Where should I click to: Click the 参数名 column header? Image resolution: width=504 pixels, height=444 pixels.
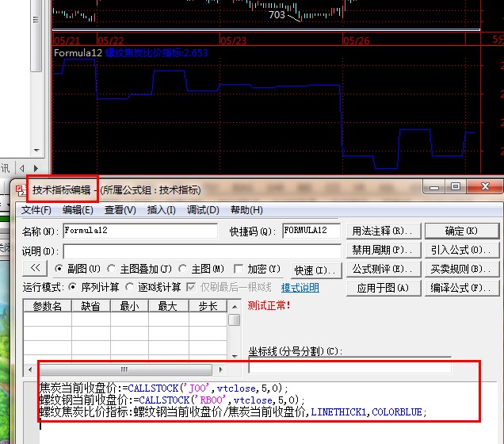coord(48,306)
